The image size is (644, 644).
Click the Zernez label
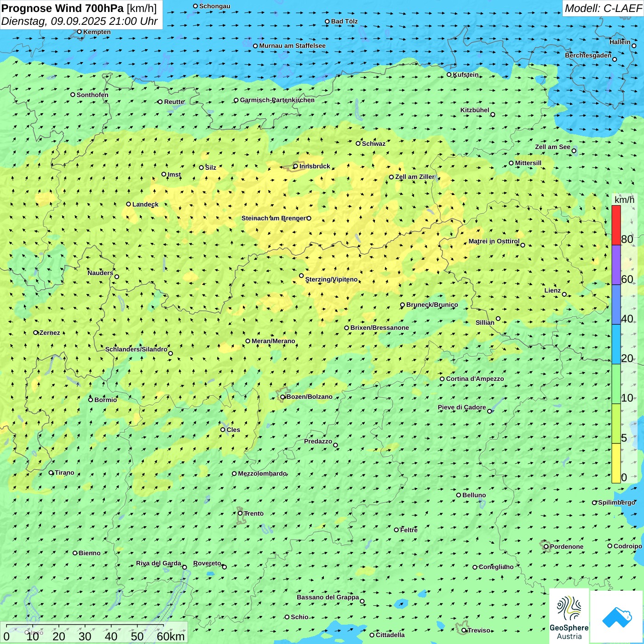click(x=50, y=333)
